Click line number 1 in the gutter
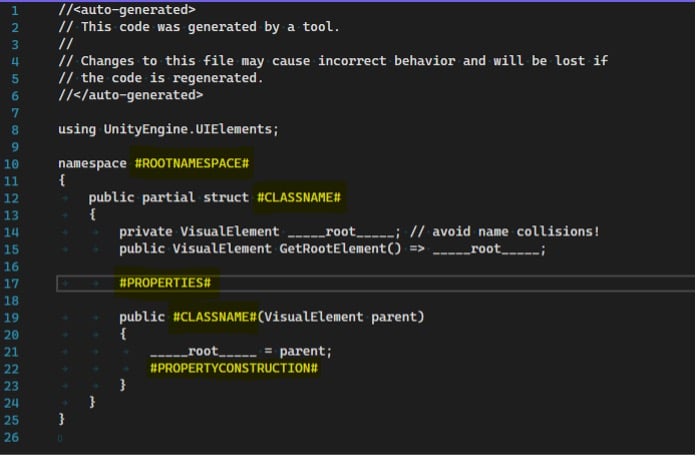This screenshot has width=696, height=456. [x=15, y=11]
